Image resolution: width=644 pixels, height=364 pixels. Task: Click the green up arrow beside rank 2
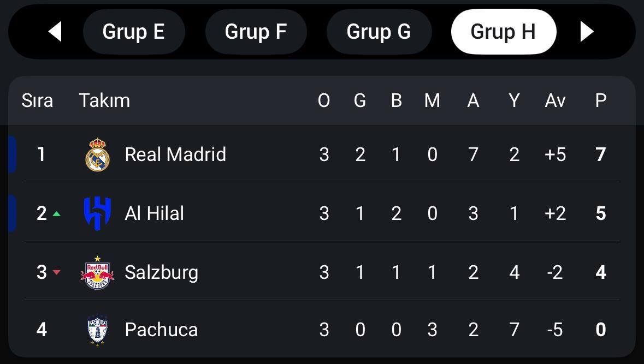pyautogui.click(x=57, y=213)
